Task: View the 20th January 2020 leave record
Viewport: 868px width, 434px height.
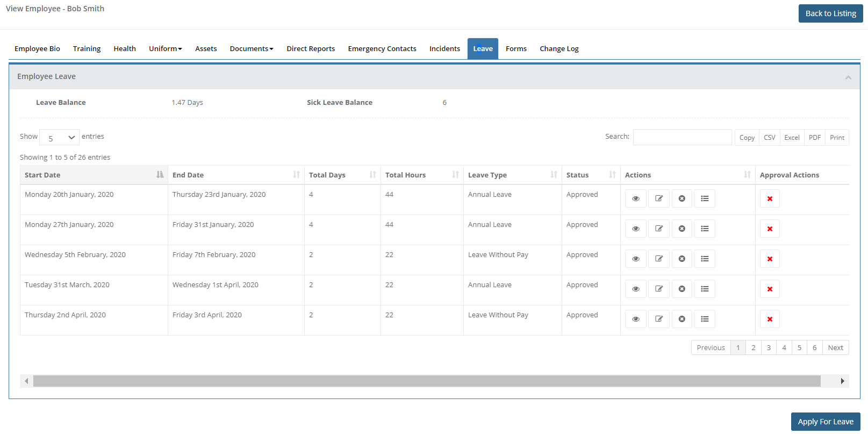Action: coord(636,198)
